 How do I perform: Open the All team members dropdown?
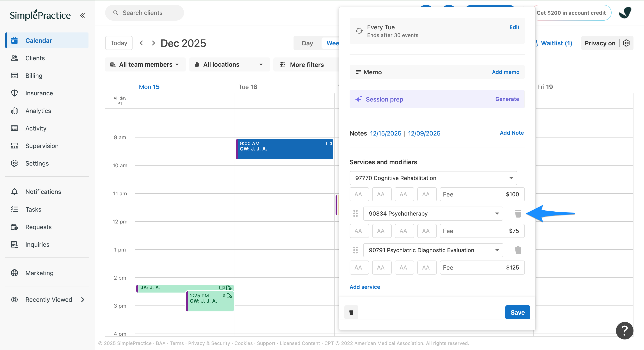pos(145,65)
